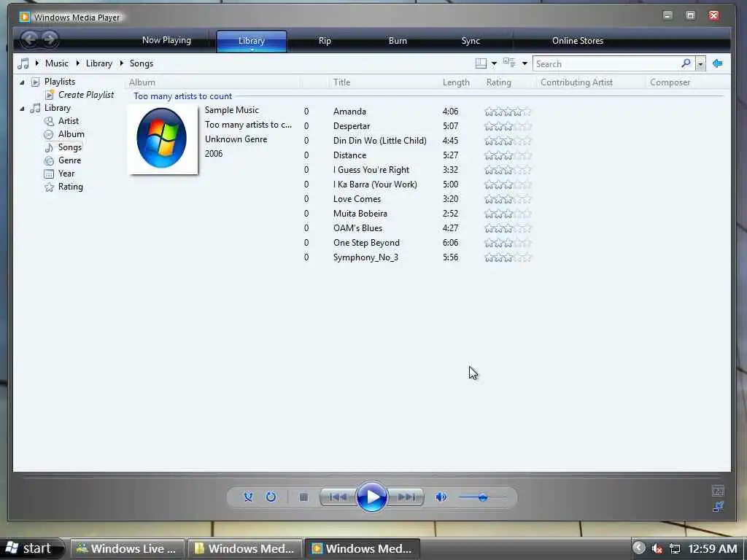Sort by the Title column header

341,82
